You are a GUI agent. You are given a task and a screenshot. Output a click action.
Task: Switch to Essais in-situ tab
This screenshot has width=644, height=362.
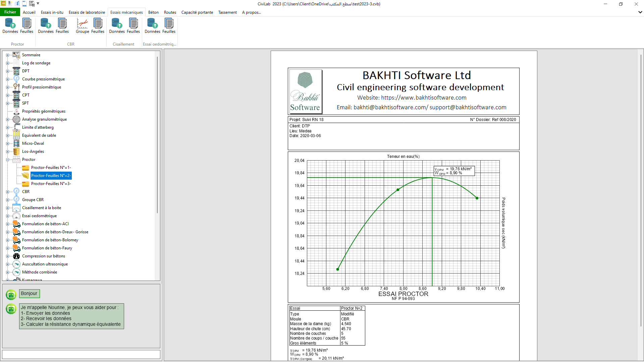52,12
